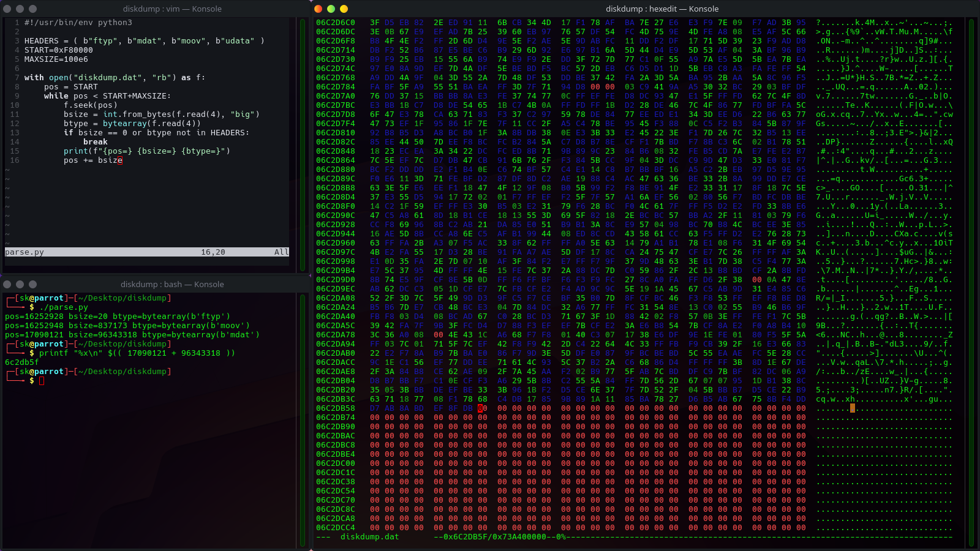Viewport: 980px width, 551px height.
Task: Click the green circle button in hexedit's title bar
Action: point(331,9)
